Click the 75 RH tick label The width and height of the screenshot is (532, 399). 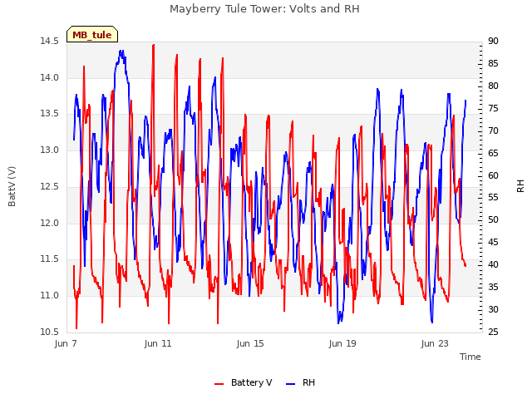[493, 109]
